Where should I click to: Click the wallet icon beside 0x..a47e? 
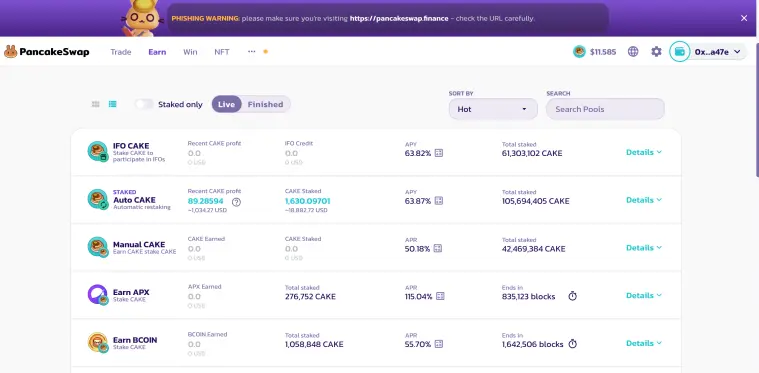680,52
